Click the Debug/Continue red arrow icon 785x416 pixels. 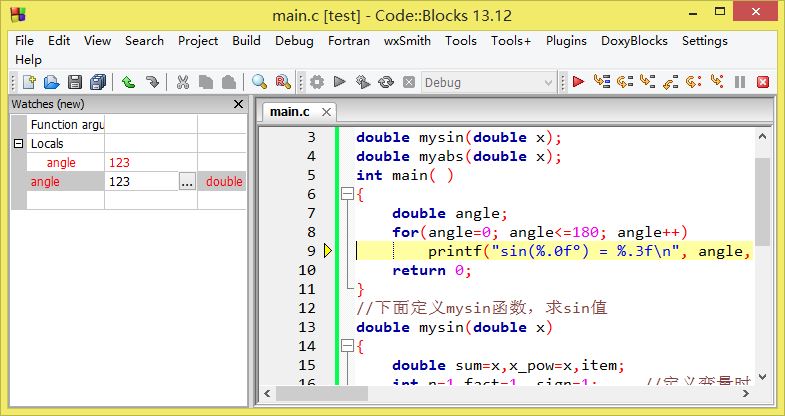point(579,81)
